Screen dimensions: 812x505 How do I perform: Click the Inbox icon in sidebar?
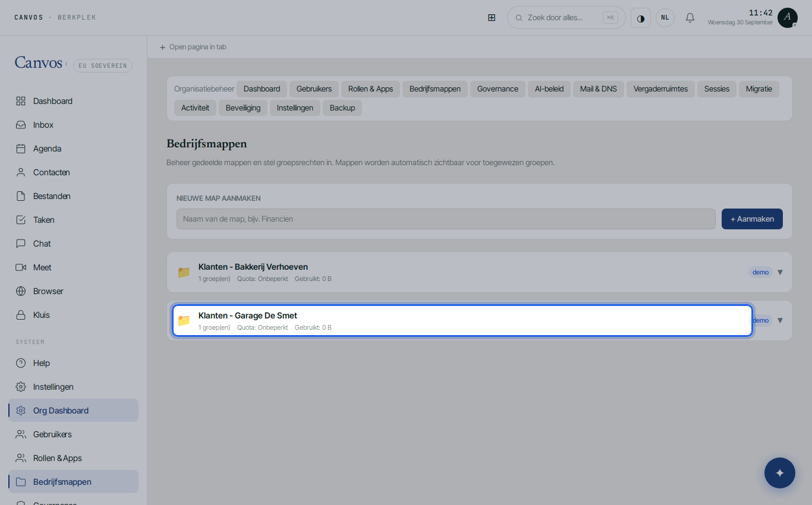21,125
